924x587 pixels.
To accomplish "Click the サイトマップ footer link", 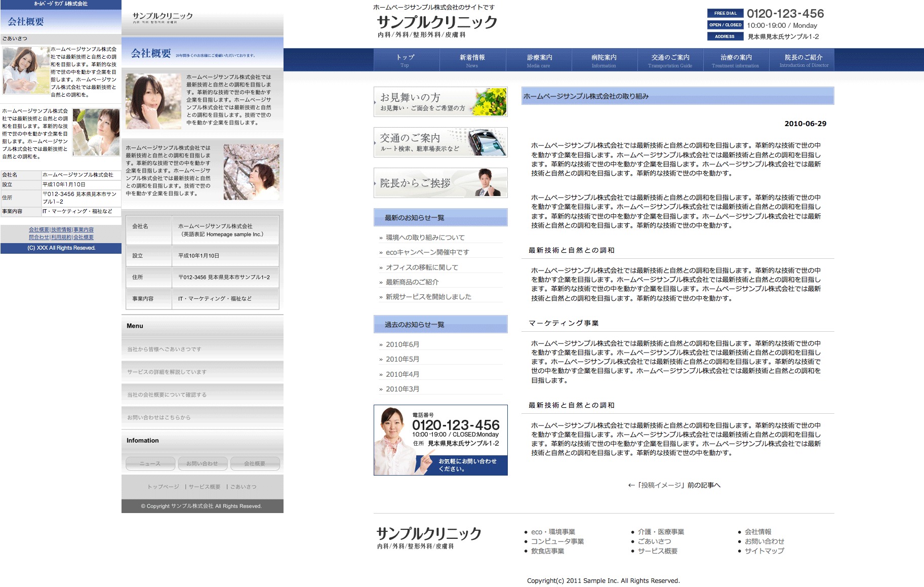I will click(x=764, y=551).
